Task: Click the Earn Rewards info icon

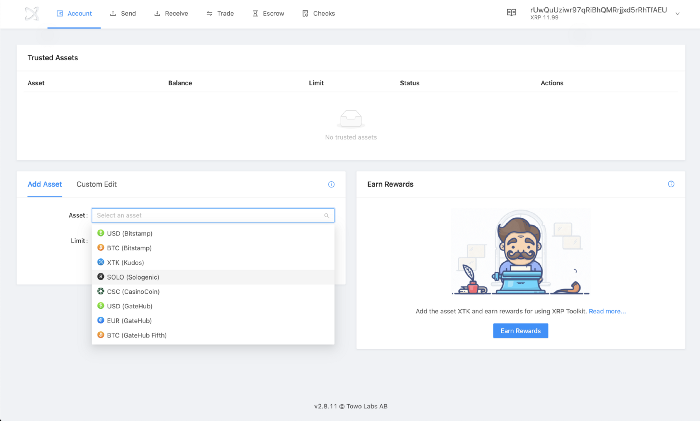Action: [x=671, y=184]
